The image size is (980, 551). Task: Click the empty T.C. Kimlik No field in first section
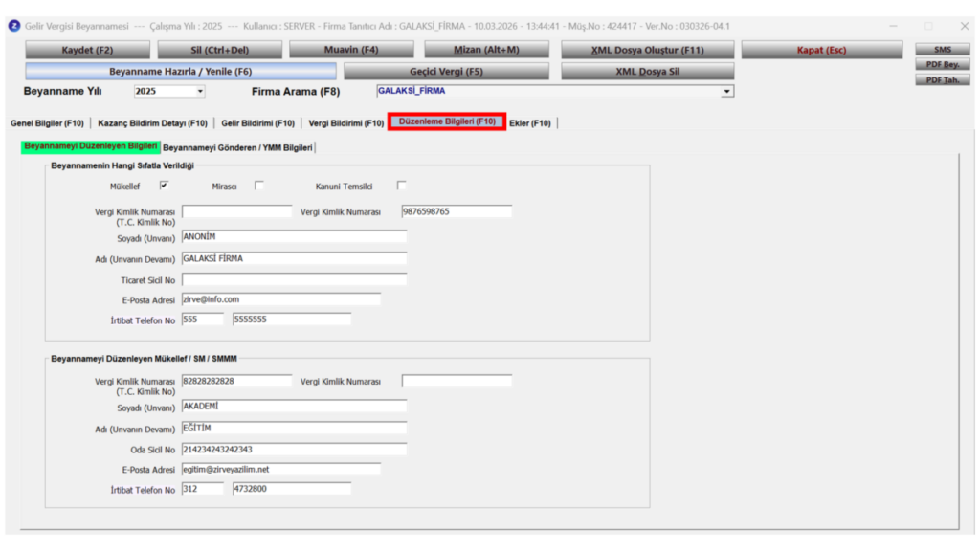tap(237, 211)
